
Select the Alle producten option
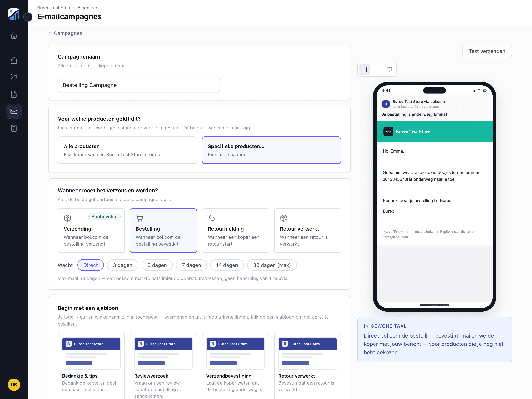[x=127, y=150]
